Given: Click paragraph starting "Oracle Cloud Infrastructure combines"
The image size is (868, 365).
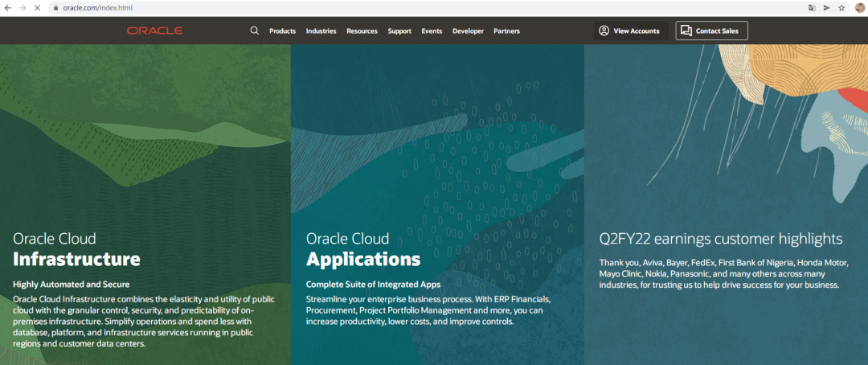Looking at the screenshot, I should click(144, 322).
